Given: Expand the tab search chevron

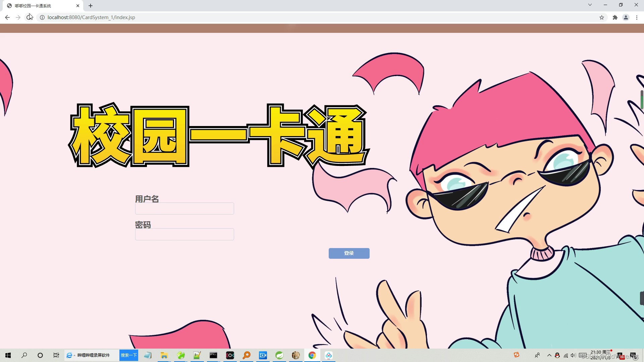Looking at the screenshot, I should (x=590, y=5).
